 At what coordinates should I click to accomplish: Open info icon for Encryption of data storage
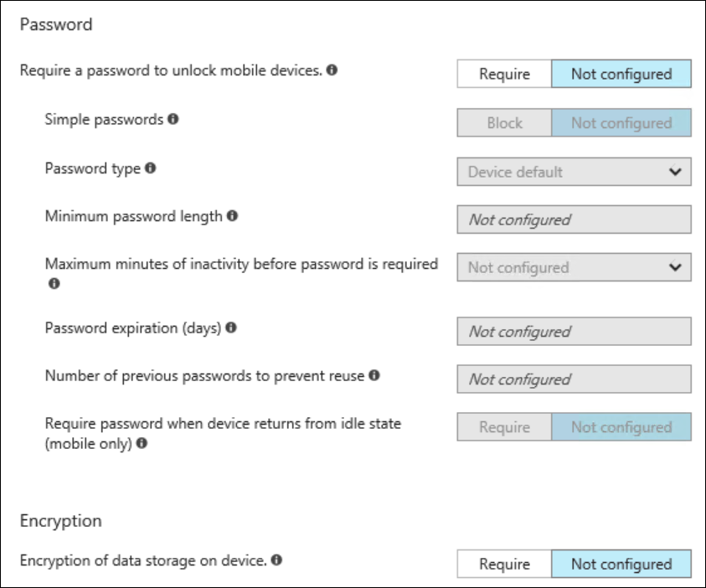[277, 560]
